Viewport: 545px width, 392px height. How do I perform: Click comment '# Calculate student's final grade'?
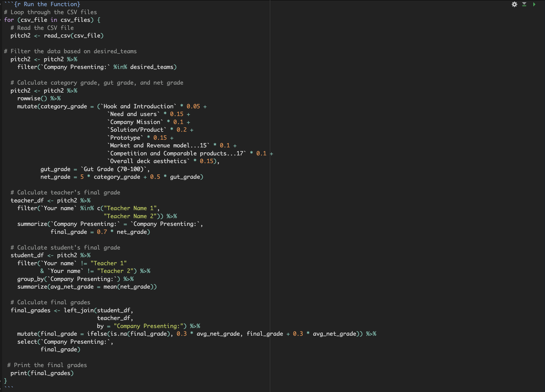pyautogui.click(x=65, y=247)
